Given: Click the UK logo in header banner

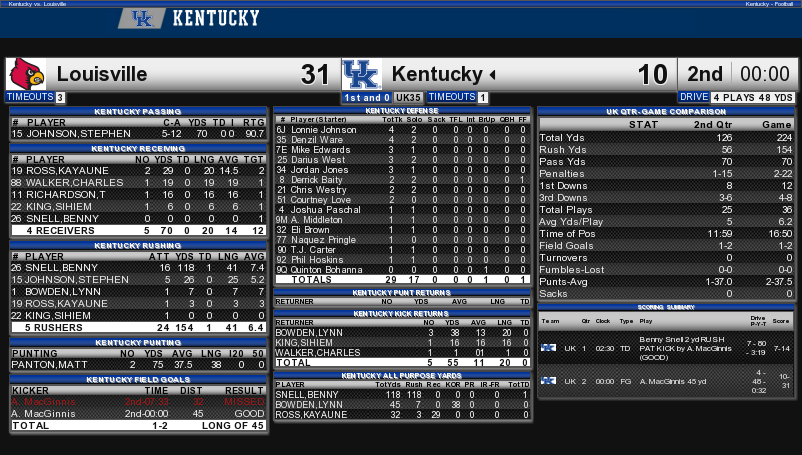Looking at the screenshot, I should [x=142, y=19].
